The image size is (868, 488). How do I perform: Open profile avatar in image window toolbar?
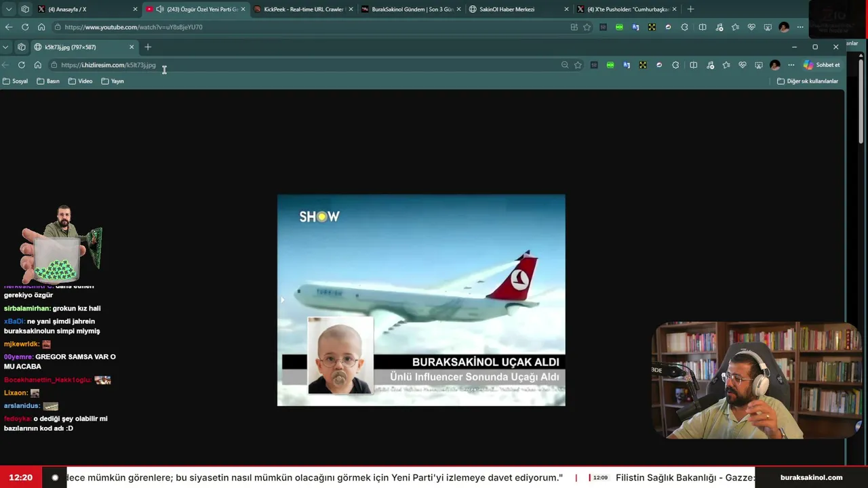(775, 65)
